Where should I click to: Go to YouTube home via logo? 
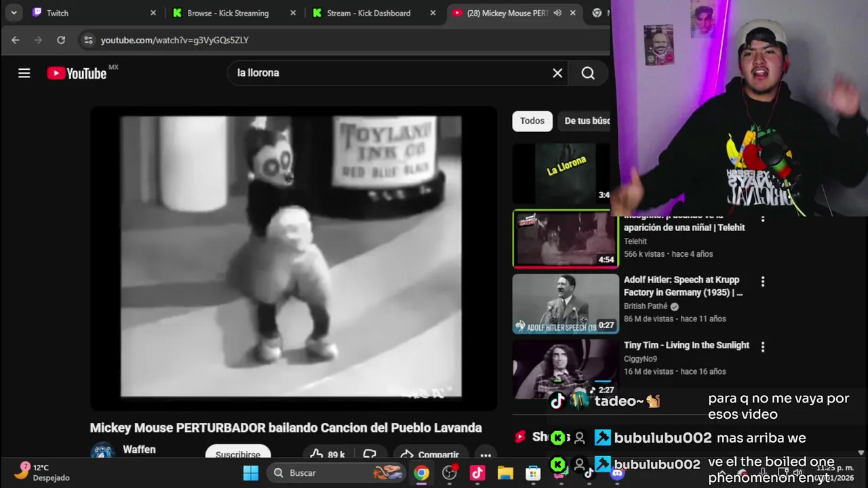pos(77,73)
